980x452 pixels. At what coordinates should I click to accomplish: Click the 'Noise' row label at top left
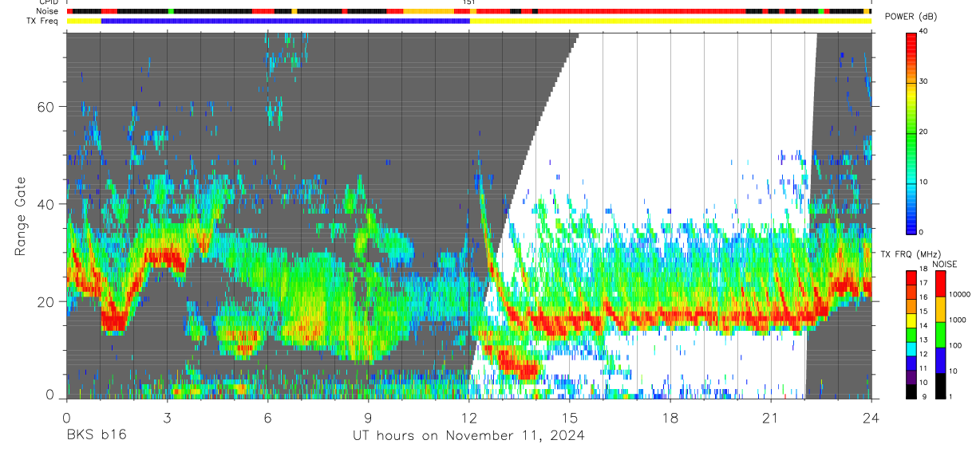point(47,11)
